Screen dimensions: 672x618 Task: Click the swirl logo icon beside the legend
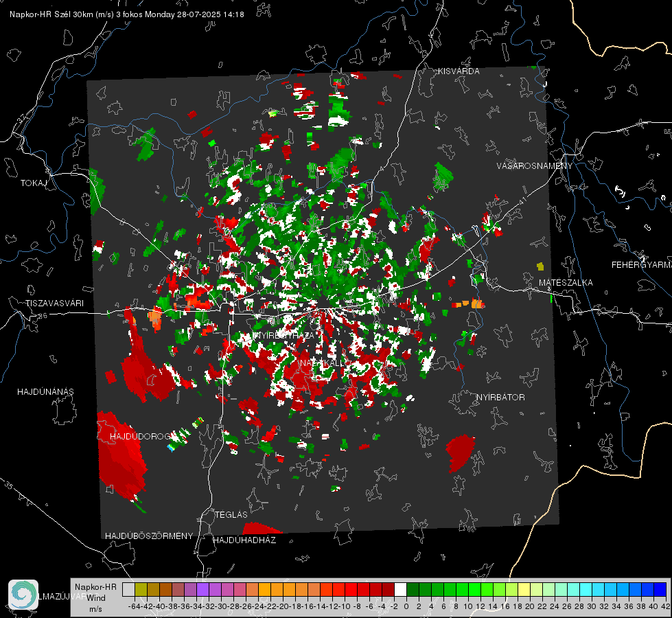(x=23, y=595)
